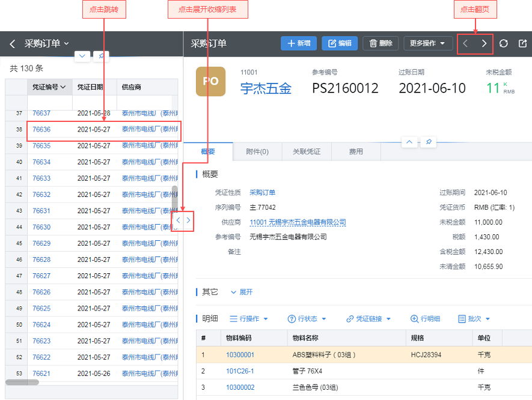Expand the 其它 section via 展开
This screenshot has height=400, width=532.
(x=242, y=292)
